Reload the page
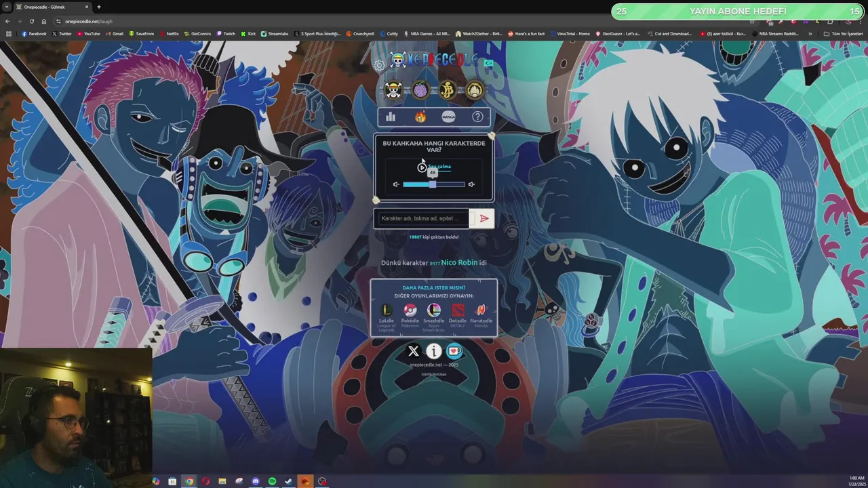Screen dimensions: 868x488 click(x=31, y=21)
